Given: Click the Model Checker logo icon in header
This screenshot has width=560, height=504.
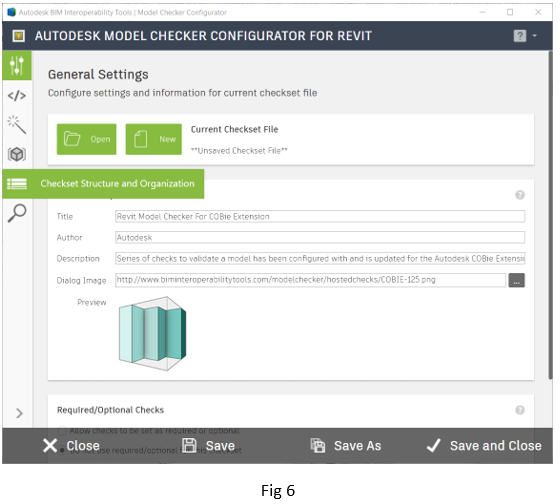Looking at the screenshot, I should [19, 36].
